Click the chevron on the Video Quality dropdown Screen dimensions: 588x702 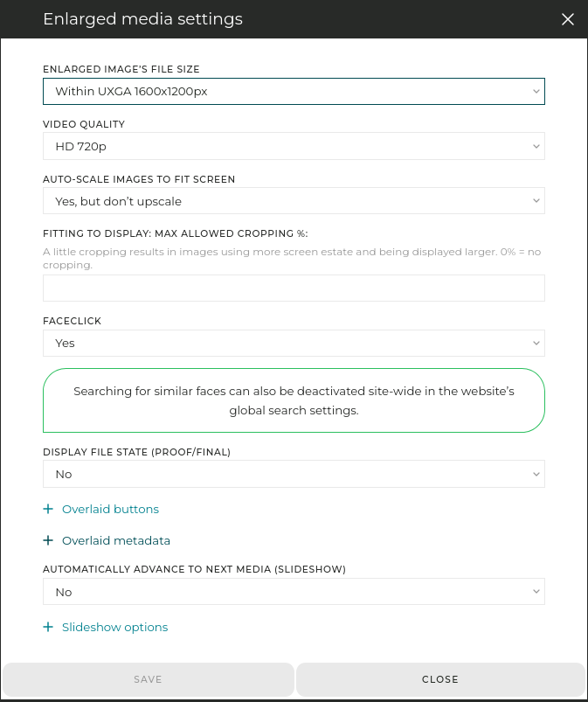[537, 146]
